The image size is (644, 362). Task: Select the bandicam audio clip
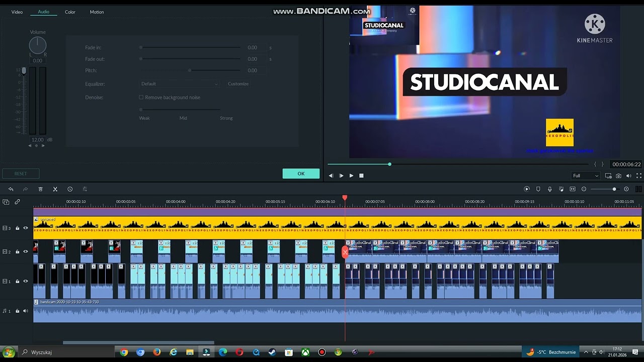[x=337, y=311]
